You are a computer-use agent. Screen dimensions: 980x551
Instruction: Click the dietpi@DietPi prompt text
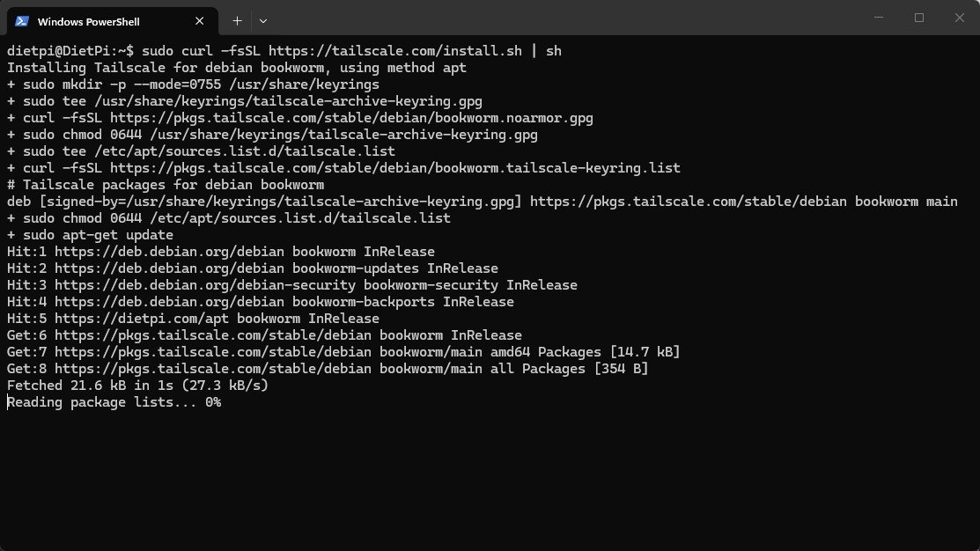[66, 51]
